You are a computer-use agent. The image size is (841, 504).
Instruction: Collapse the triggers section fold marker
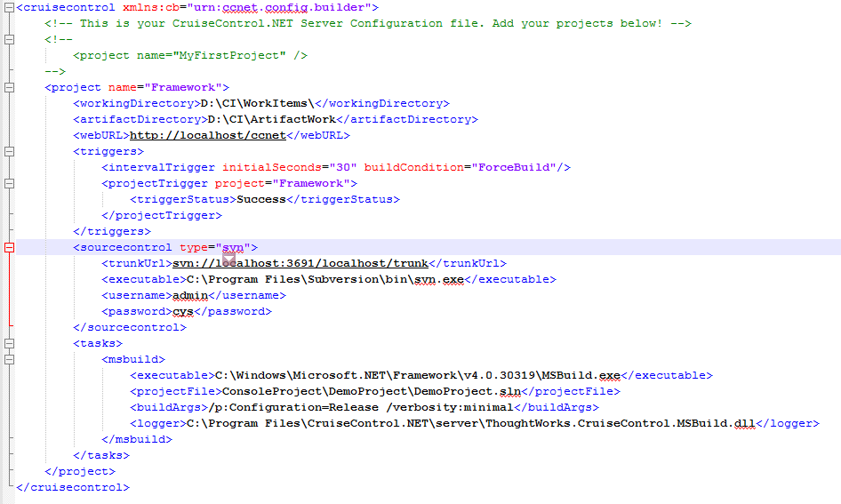coord(9,152)
